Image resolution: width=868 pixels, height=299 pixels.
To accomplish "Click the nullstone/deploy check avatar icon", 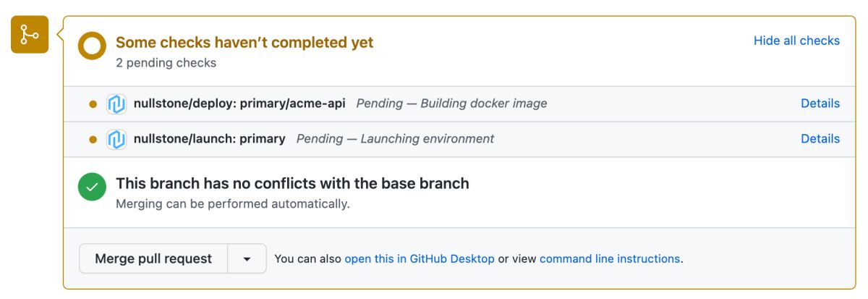I will click(116, 104).
